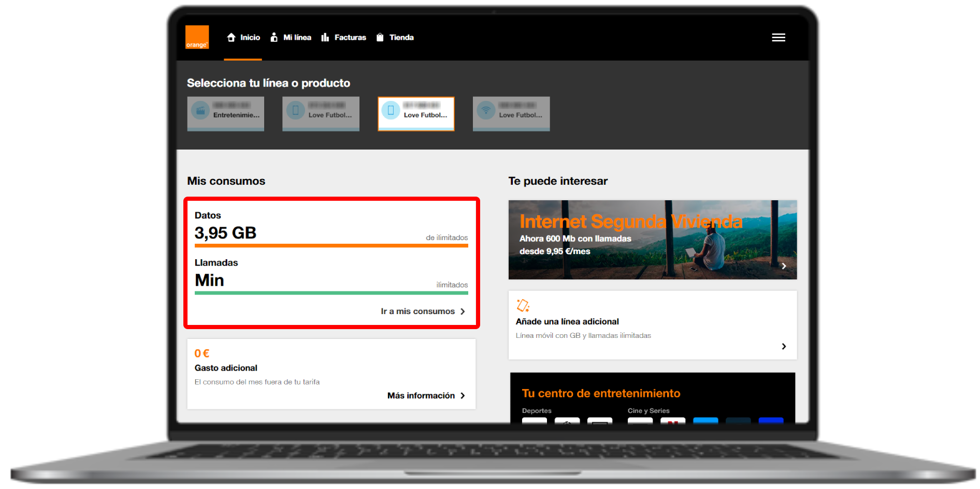This screenshot has width=980, height=489.
Task: Open the Facturas section
Action: click(x=343, y=37)
